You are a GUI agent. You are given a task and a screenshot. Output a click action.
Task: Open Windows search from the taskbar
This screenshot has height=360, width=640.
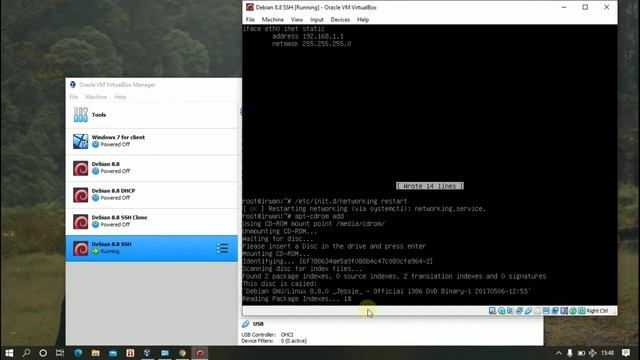(x=26, y=353)
